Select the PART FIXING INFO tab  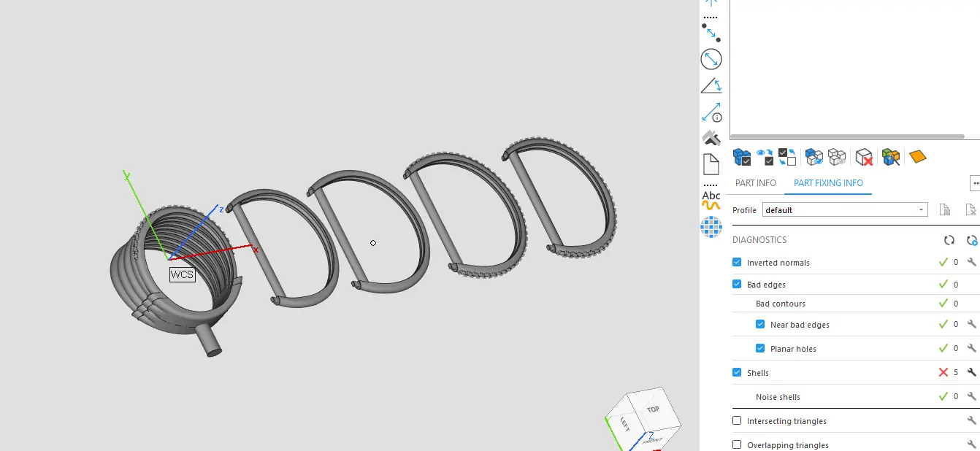tap(828, 183)
